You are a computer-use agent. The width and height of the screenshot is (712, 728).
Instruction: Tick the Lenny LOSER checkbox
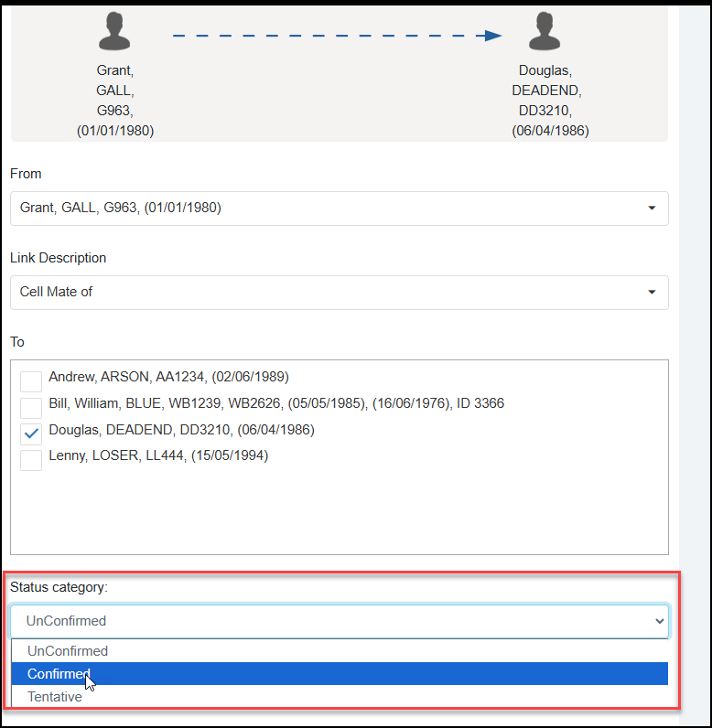click(31, 460)
